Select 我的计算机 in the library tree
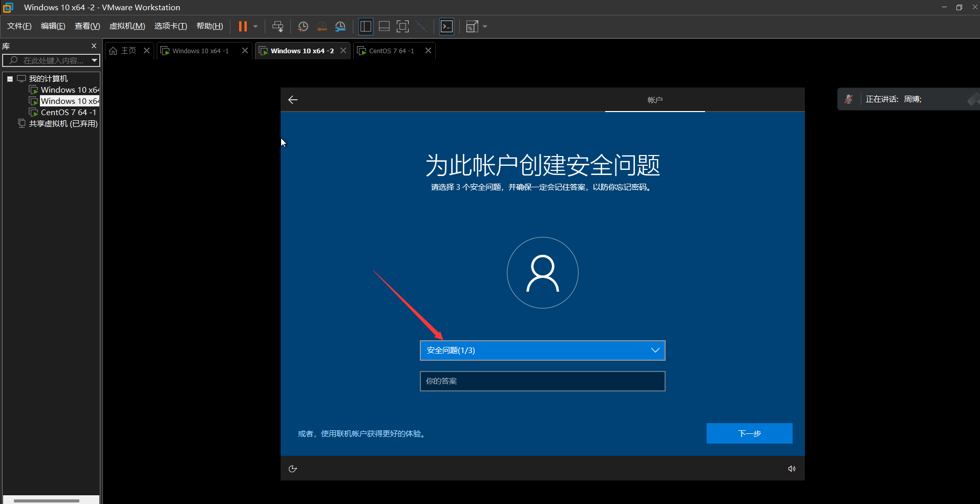Screen dimensions: 980x504 [48, 78]
